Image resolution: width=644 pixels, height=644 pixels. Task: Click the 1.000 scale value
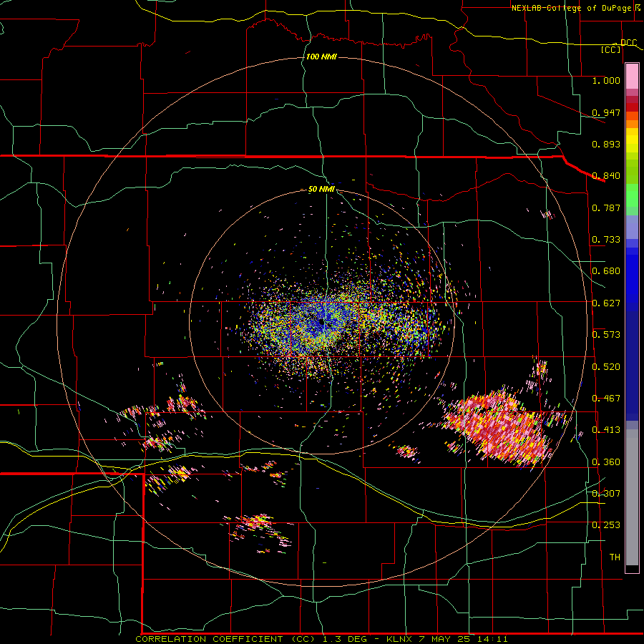point(606,80)
